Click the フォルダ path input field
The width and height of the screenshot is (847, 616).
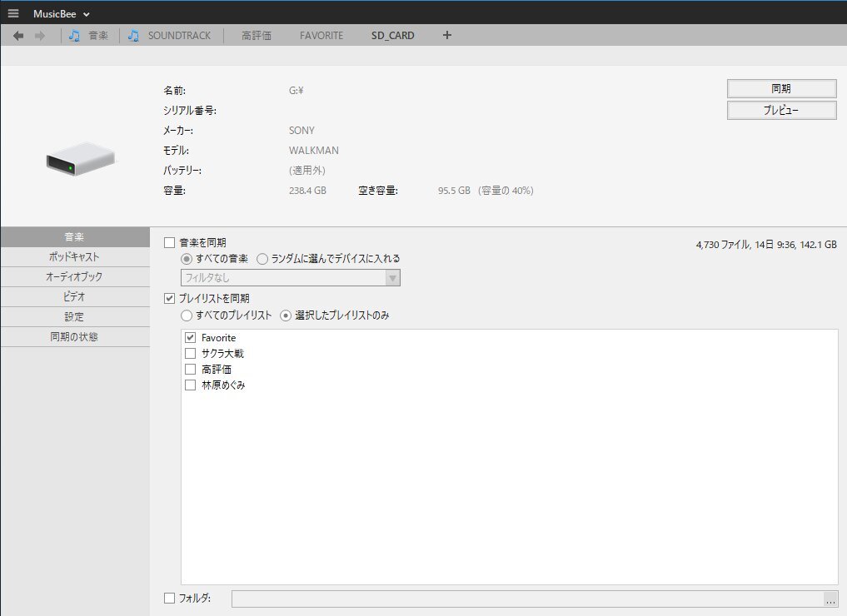[x=526, y=599]
